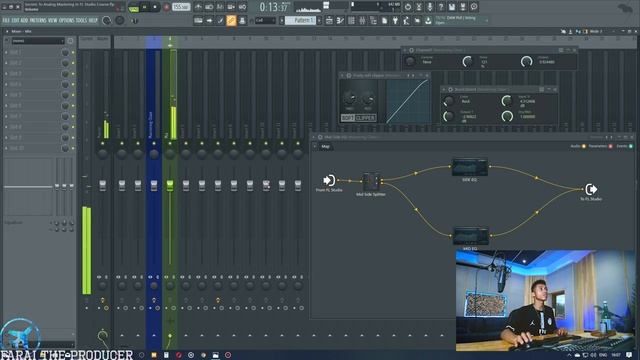
Task: Click the red record button
Action: 167,7
